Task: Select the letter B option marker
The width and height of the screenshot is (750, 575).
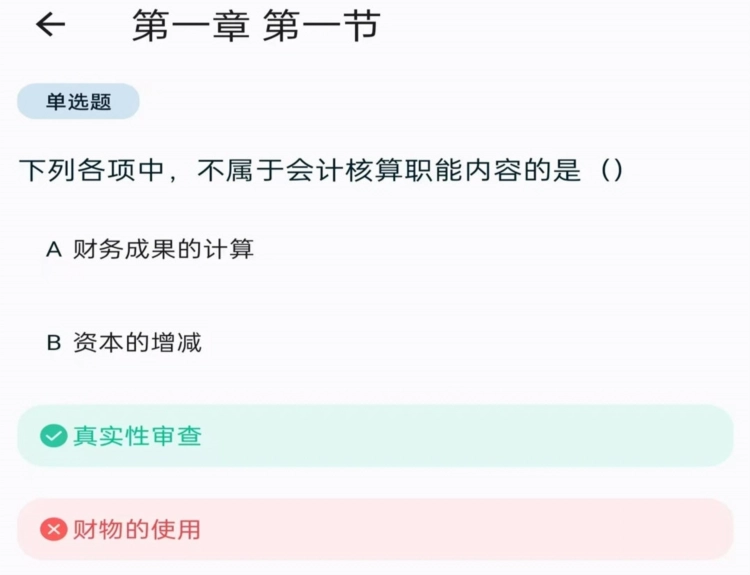Action: 54,343
